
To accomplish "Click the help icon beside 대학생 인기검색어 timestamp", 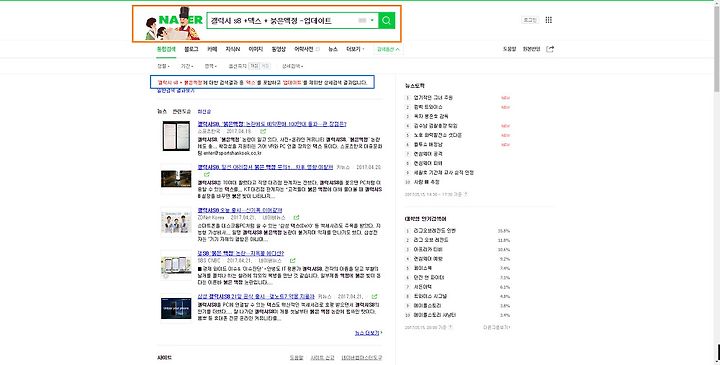I will tap(450, 327).
